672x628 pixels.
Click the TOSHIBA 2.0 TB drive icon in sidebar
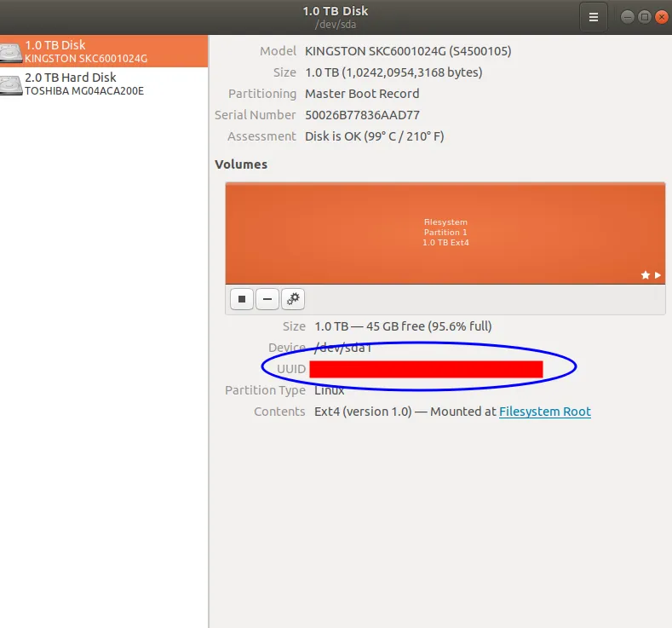pyautogui.click(x=11, y=84)
